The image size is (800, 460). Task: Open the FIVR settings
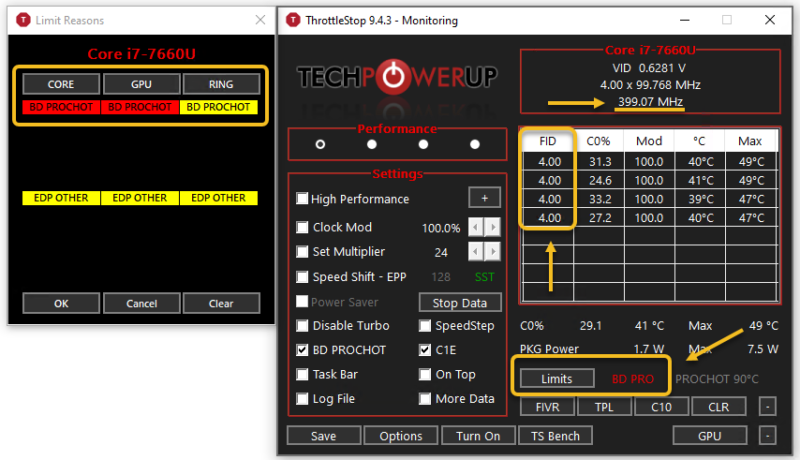tap(547, 407)
